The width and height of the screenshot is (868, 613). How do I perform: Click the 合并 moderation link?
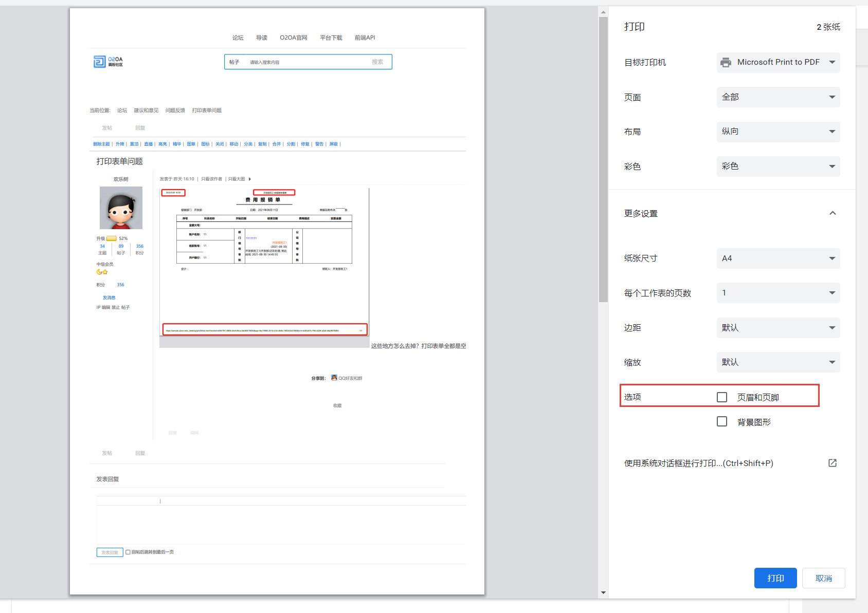tap(277, 144)
